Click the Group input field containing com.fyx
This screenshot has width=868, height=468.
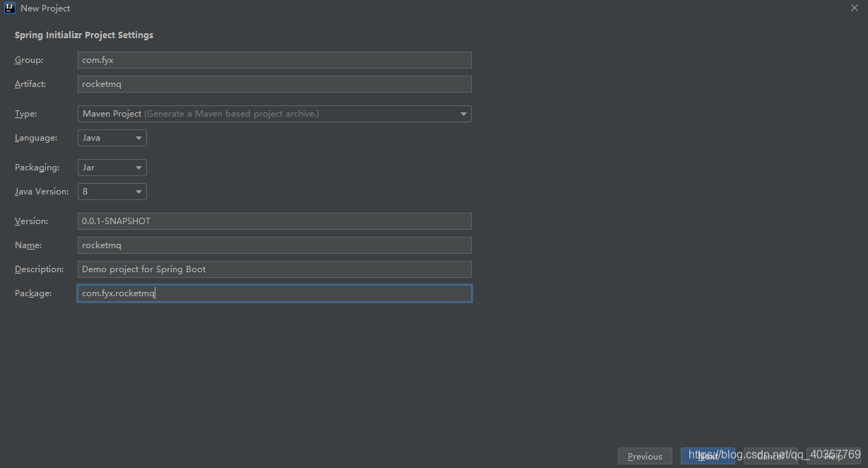pyautogui.click(x=274, y=60)
